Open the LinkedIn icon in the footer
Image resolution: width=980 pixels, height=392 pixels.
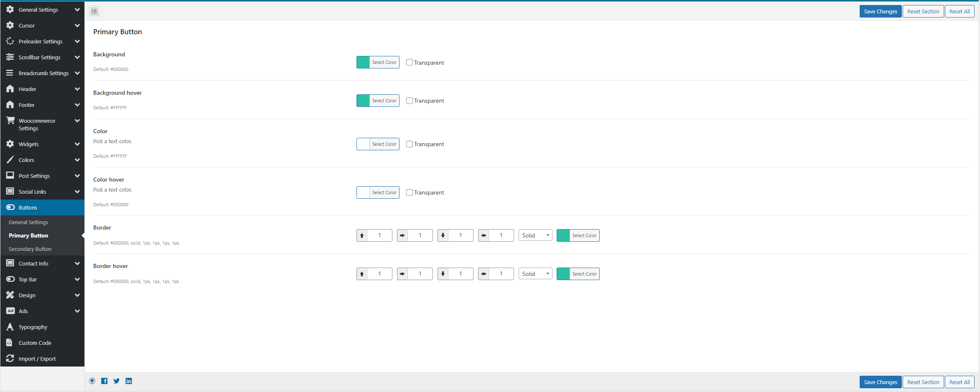[129, 381]
